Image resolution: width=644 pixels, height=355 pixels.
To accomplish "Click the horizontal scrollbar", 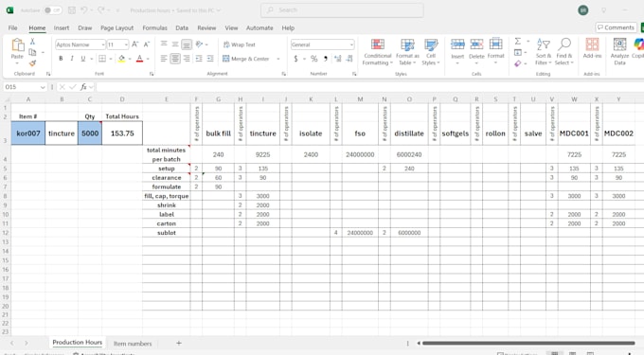I will tap(529, 343).
